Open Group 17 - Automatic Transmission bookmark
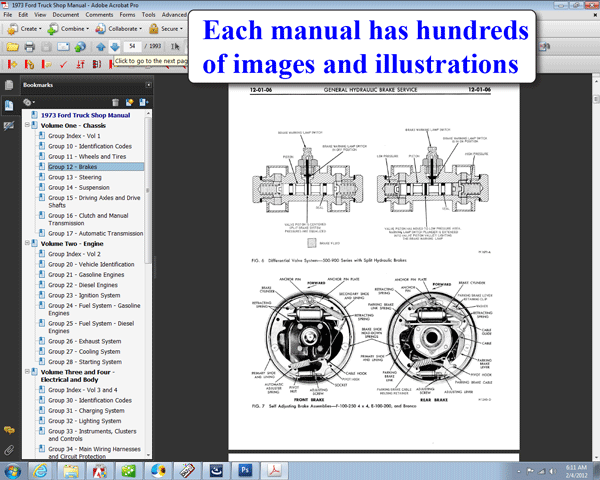The image size is (600, 480). 96,233
